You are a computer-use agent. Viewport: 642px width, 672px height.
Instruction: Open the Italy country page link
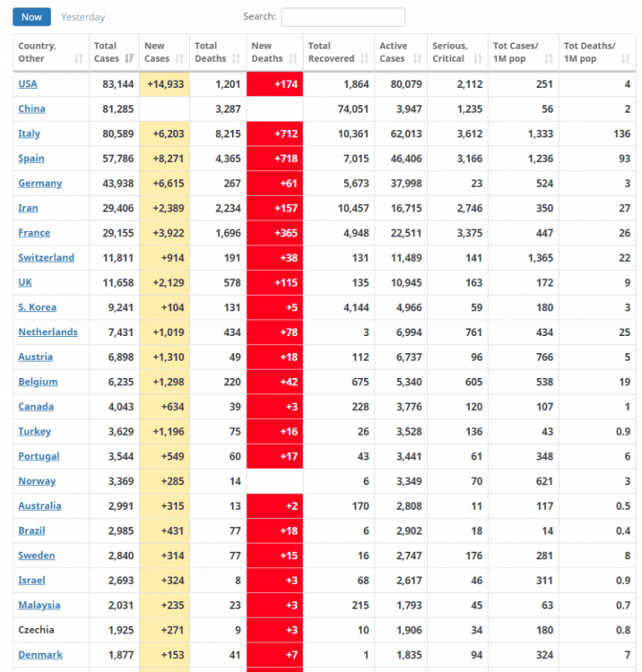[30, 134]
